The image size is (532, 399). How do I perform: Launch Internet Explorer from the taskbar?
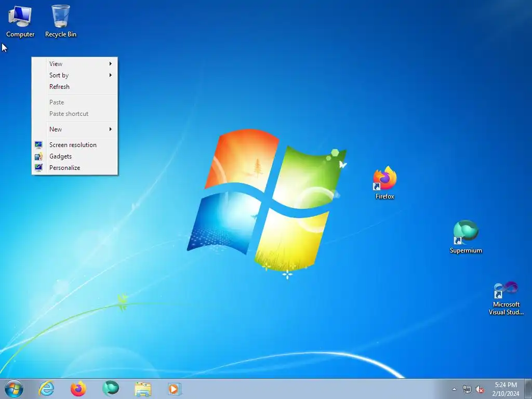46,389
